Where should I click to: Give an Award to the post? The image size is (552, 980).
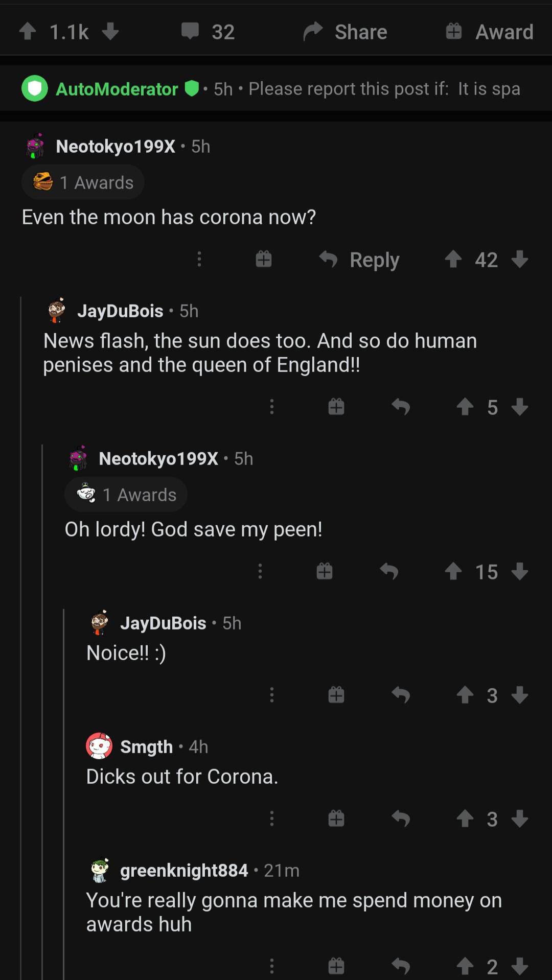(x=489, y=32)
